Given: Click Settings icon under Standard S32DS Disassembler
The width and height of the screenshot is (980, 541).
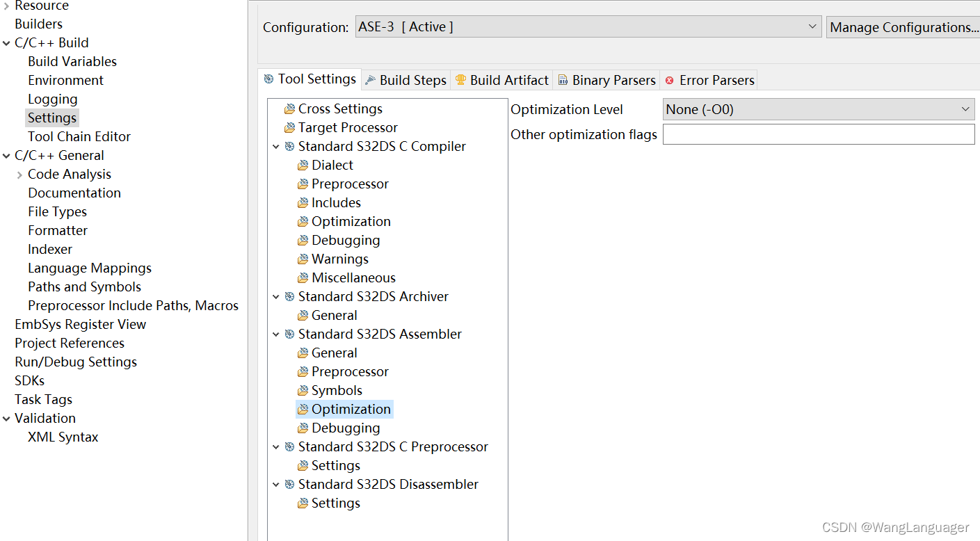Looking at the screenshot, I should [x=303, y=503].
